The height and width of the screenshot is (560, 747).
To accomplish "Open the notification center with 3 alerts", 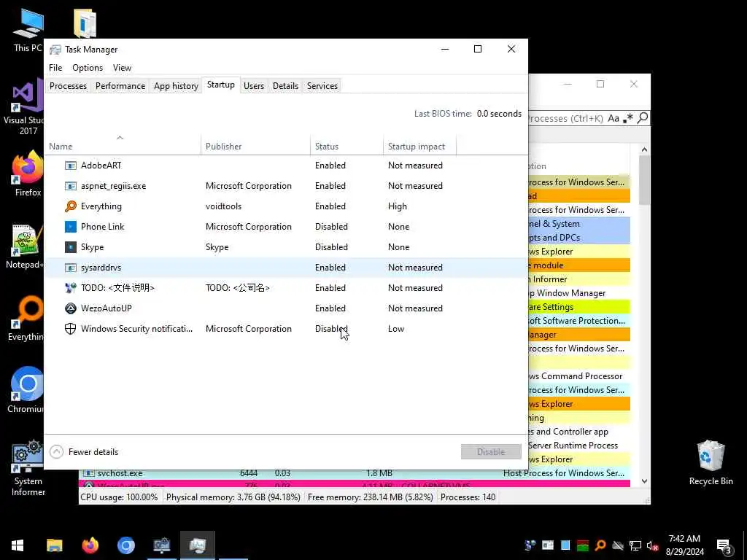I will point(724,546).
